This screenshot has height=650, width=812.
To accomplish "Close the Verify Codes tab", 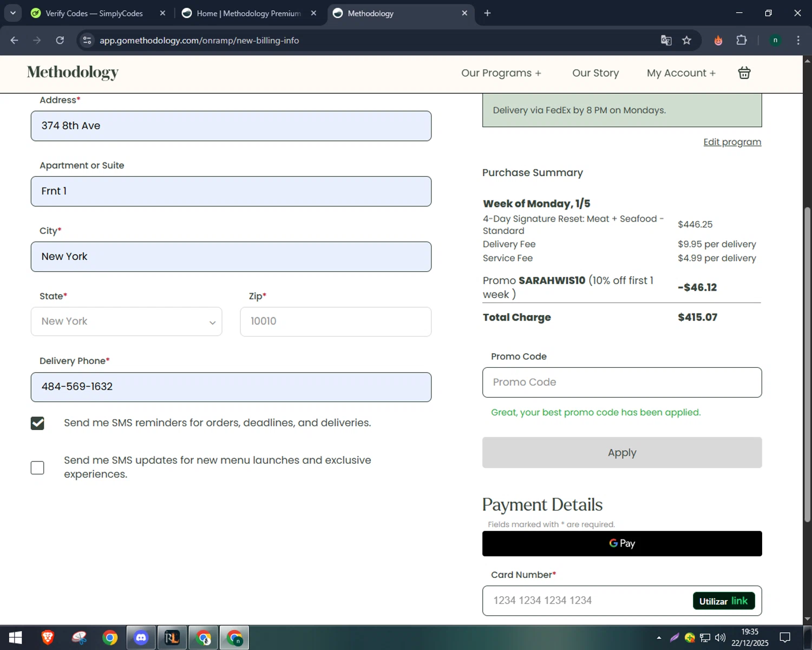I will [x=162, y=13].
